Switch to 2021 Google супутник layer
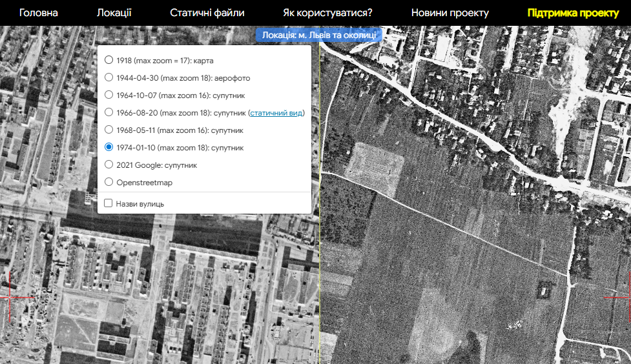This screenshot has width=631, height=364. (x=109, y=165)
